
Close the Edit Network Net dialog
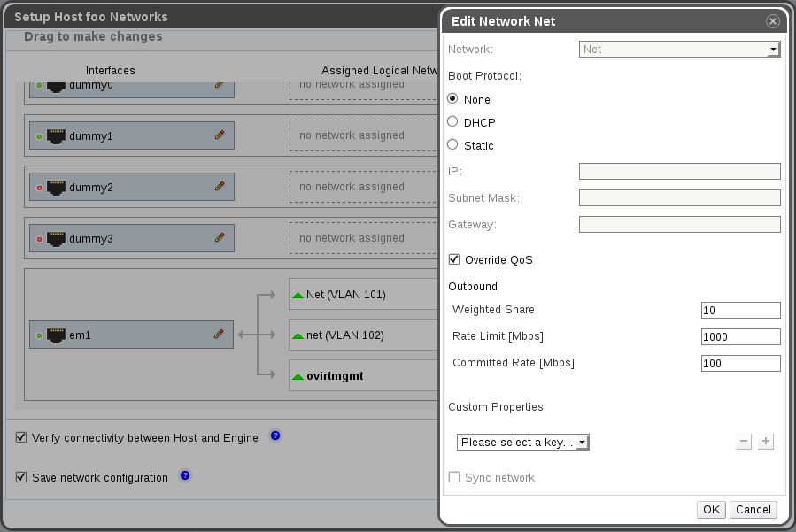click(772, 21)
